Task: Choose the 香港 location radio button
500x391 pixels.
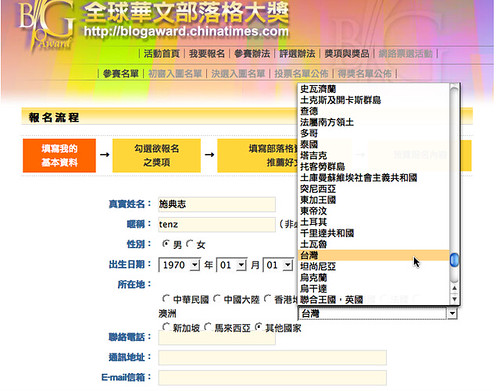Action: pyautogui.click(x=267, y=299)
